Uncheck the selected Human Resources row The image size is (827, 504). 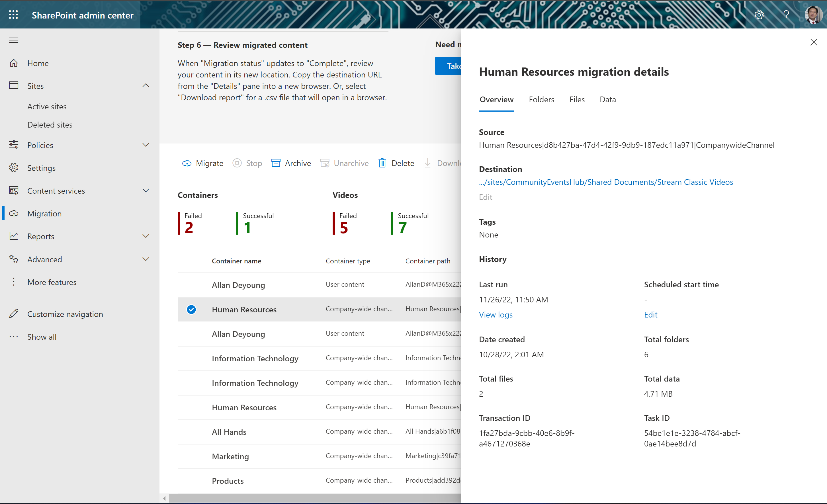point(191,310)
